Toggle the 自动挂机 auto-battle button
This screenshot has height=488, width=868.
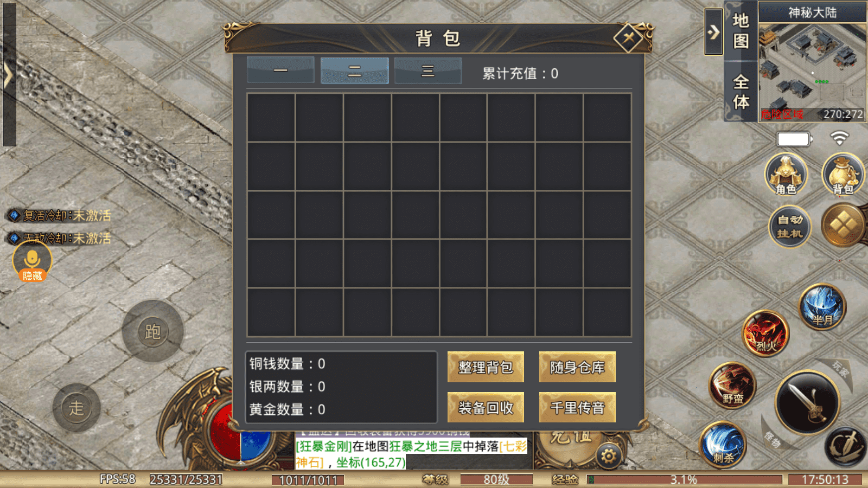(x=790, y=227)
